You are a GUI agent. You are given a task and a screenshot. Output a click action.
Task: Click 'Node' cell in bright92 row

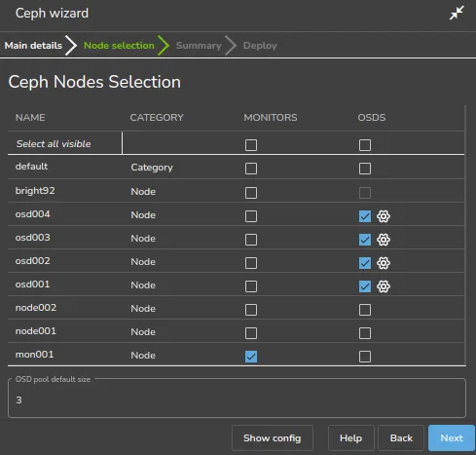(143, 192)
